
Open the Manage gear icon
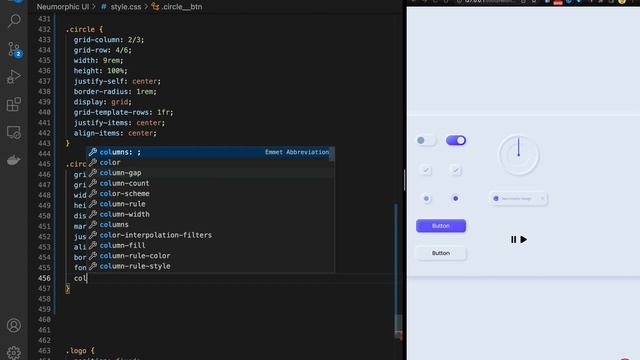pyautogui.click(x=13, y=352)
